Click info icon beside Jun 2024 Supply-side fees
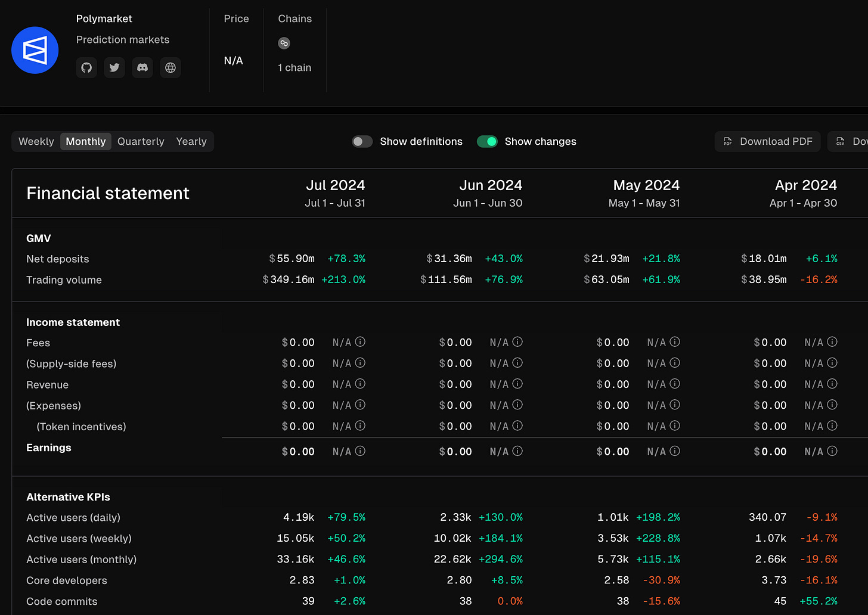 coord(517,363)
